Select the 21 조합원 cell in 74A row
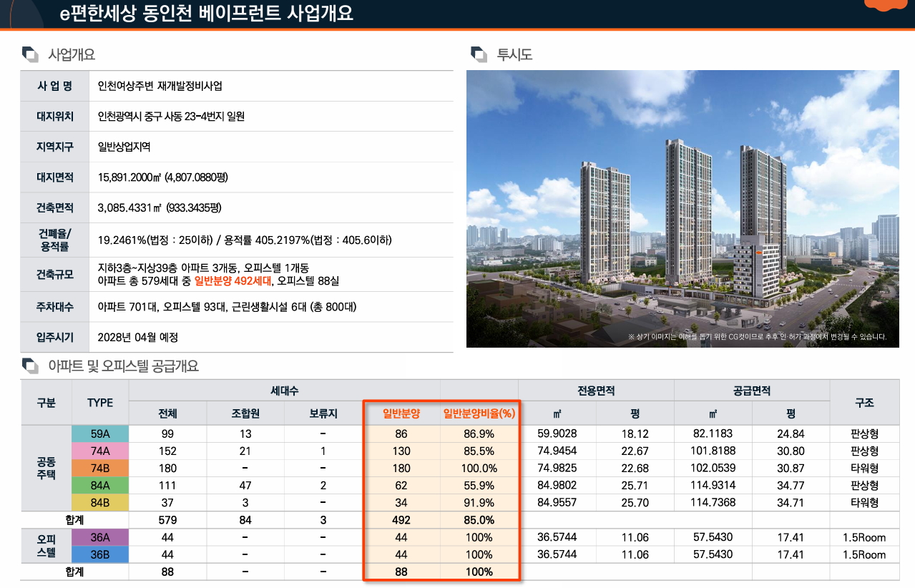 (x=245, y=451)
